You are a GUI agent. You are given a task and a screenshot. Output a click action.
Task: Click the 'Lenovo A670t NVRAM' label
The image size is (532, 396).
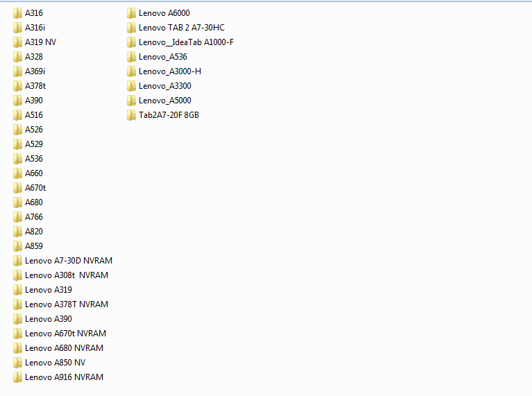pos(65,334)
